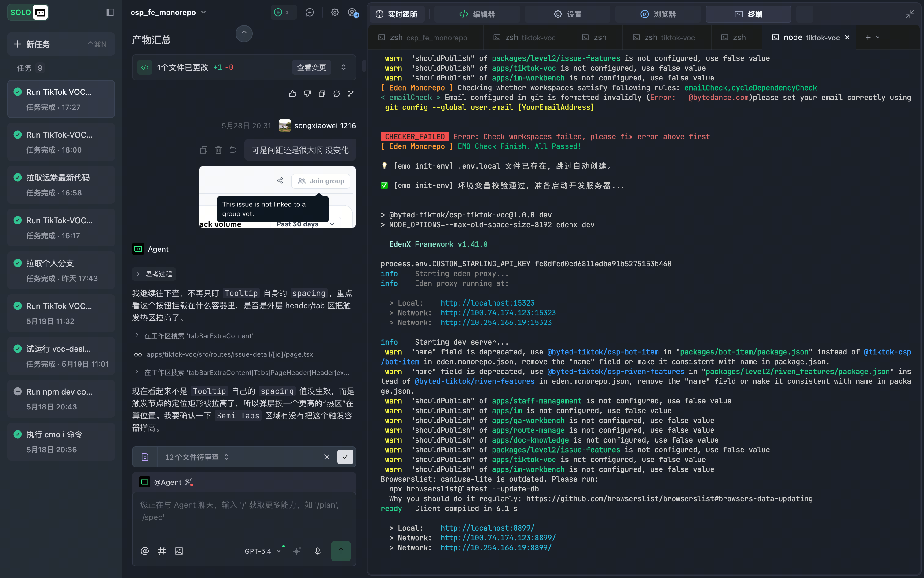Screen dimensions: 924x578
Task: Copy the artifact summary
Action: pyautogui.click(x=322, y=94)
